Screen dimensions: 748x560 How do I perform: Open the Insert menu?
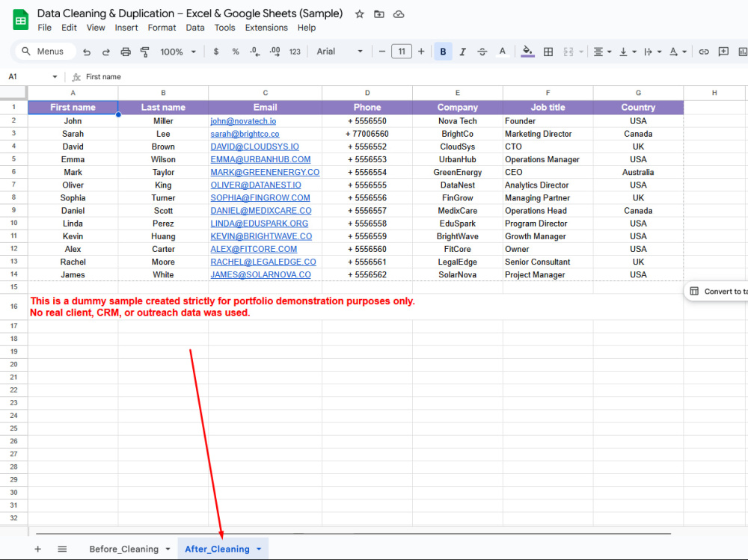(x=126, y=28)
